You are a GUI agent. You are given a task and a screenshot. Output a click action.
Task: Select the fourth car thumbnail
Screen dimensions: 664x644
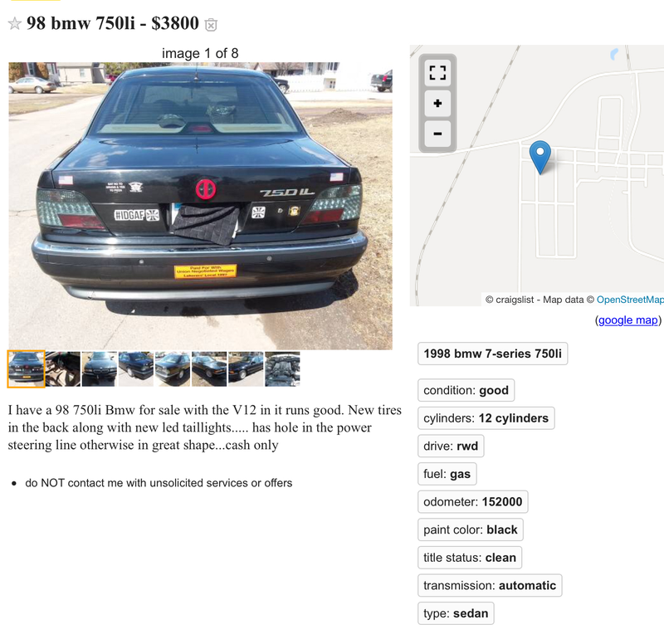[x=136, y=368]
